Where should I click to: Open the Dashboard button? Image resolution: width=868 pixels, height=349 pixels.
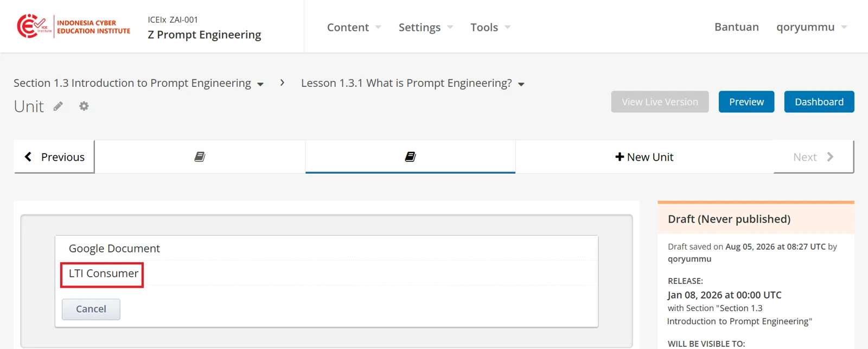point(819,101)
